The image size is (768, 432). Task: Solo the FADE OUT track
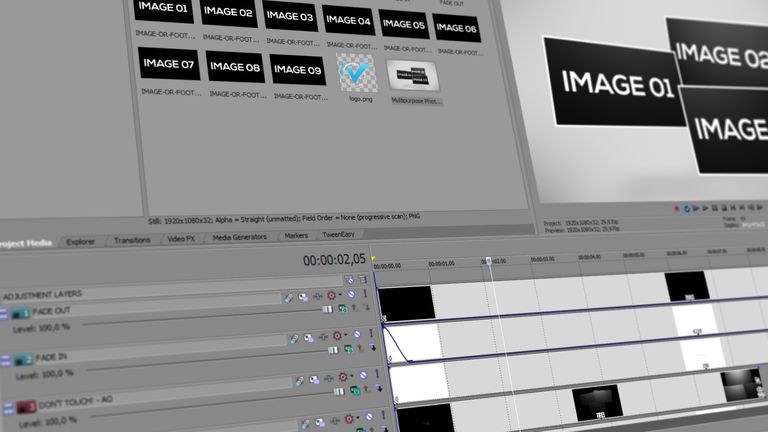pos(364,293)
